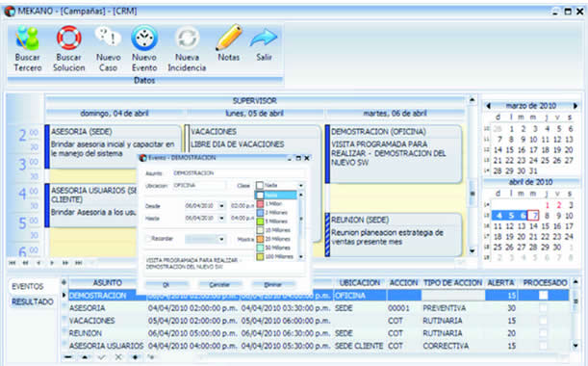Select the ASESORIA (SEDE) appointment on Sunday
Screen dimensions: 588x366
[113, 146]
